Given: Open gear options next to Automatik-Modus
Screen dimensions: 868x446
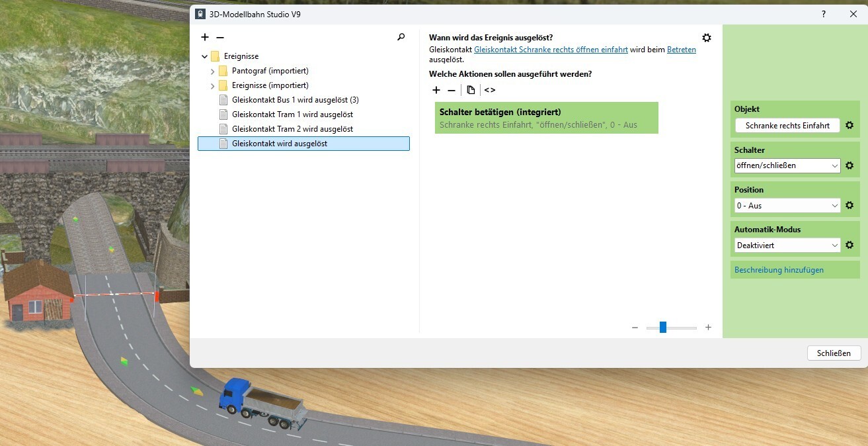Looking at the screenshot, I should click(849, 245).
